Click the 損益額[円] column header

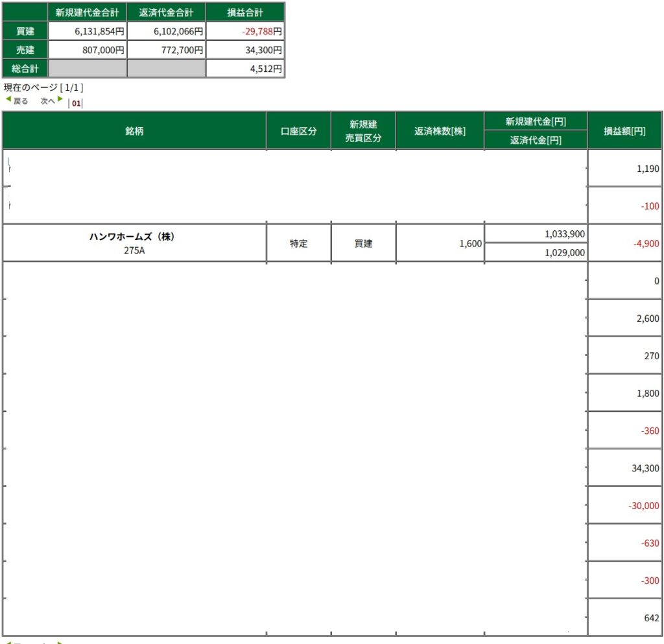pyautogui.click(x=625, y=131)
